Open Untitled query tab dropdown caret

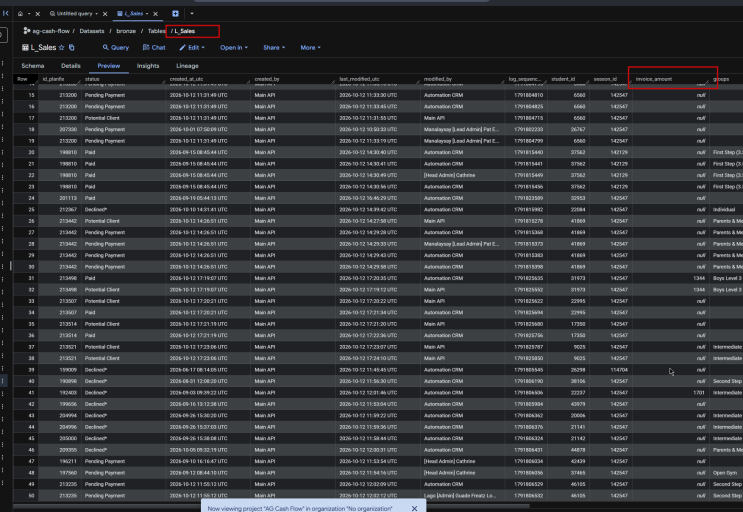(x=97, y=14)
